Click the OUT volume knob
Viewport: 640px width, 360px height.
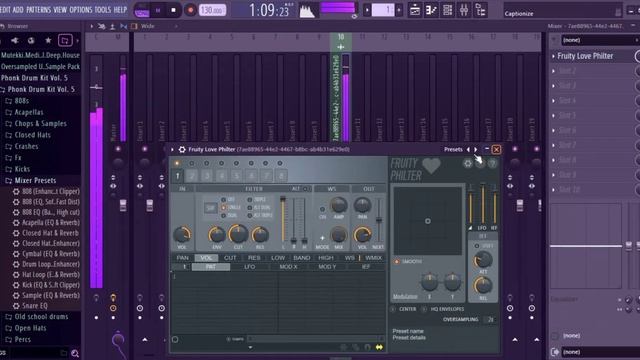362,235
